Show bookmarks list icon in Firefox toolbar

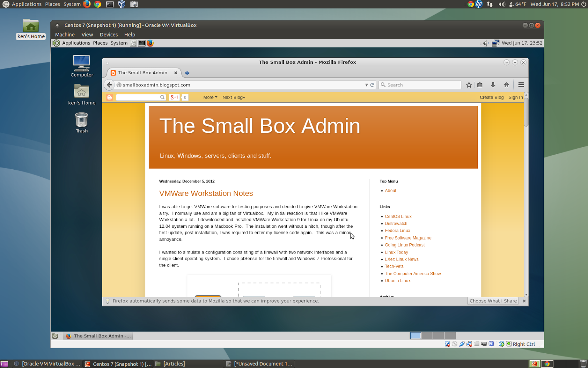click(480, 85)
